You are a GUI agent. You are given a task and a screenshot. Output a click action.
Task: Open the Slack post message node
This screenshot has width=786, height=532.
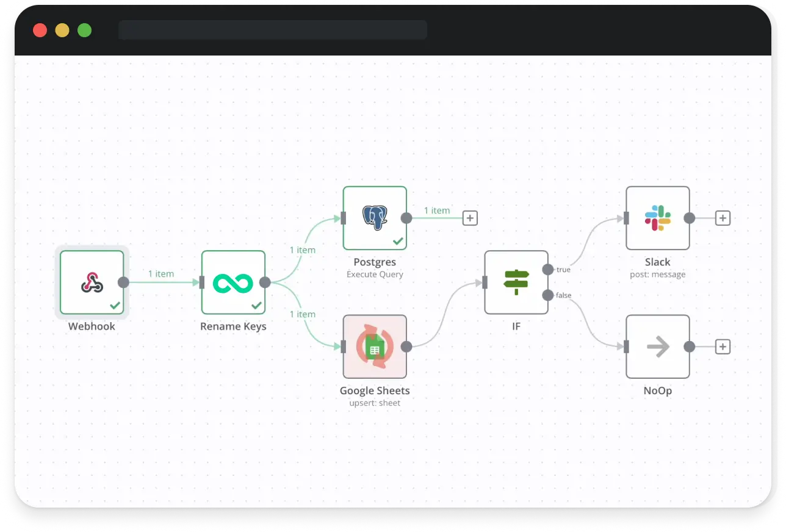click(x=658, y=218)
